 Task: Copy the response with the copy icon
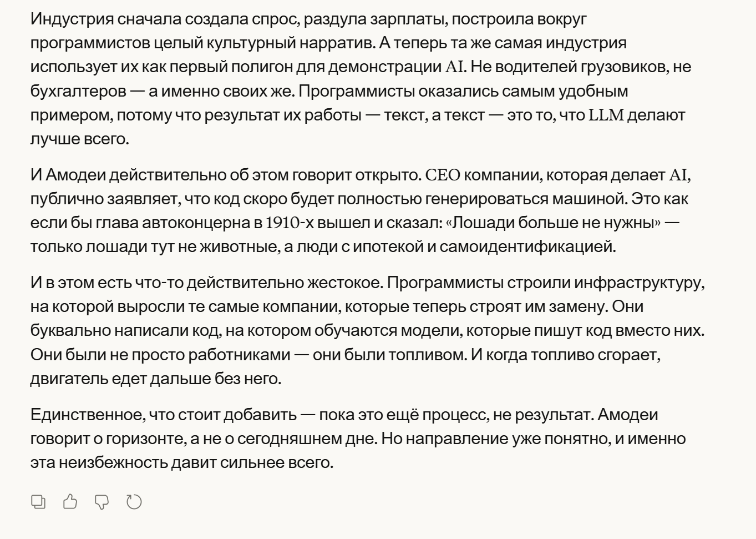(38, 502)
